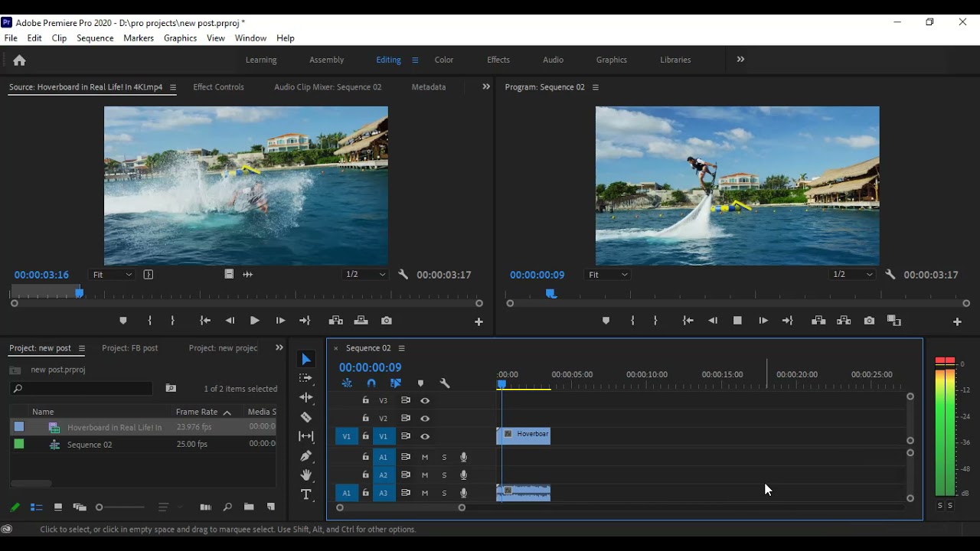980x551 pixels.
Task: Add a marker in the timeline panel
Action: coord(420,383)
